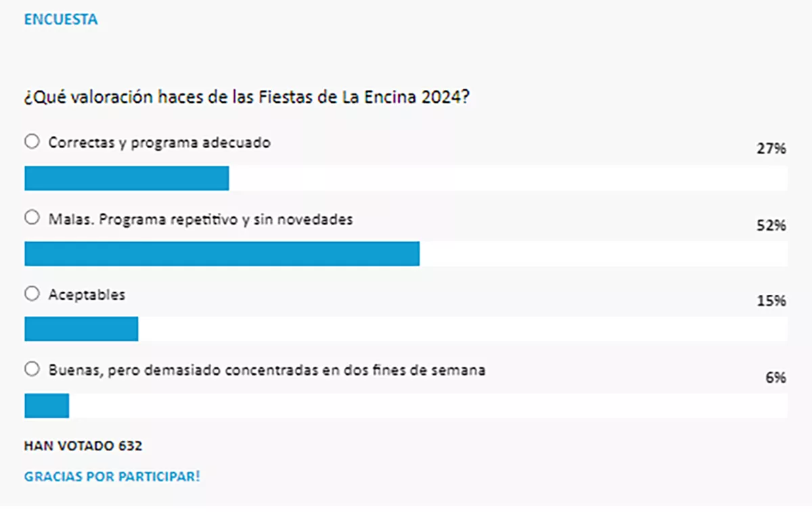Click the 52% percentage value
812x512 pixels.
click(771, 225)
